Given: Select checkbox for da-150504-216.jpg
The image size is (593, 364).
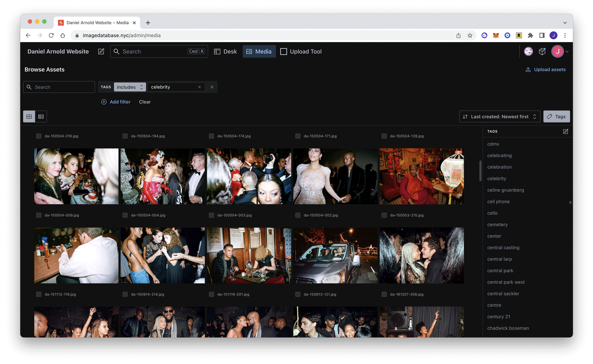Looking at the screenshot, I should coord(39,136).
